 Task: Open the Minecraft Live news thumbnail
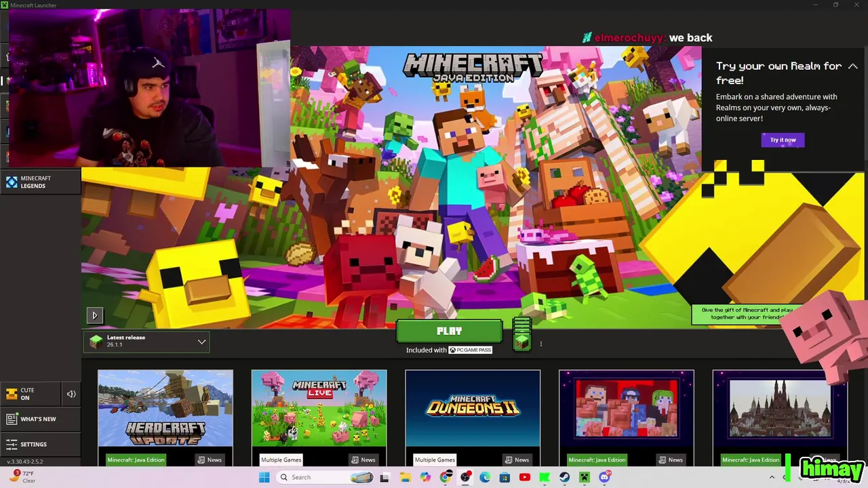[319, 408]
